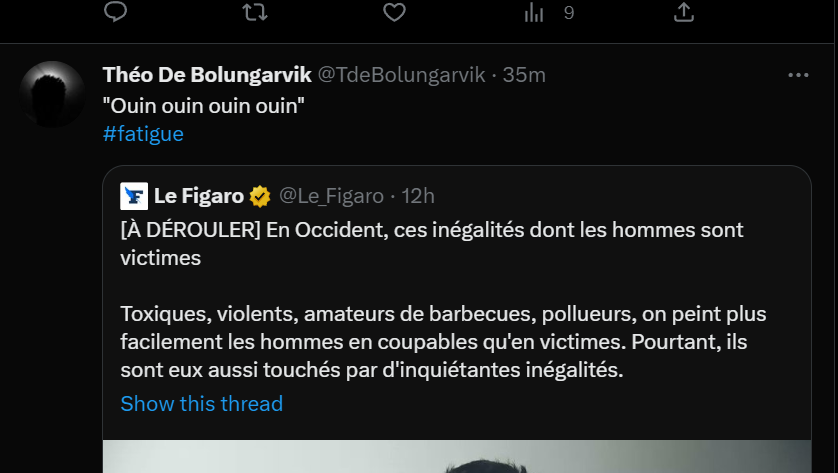Open the three-dot more options menu
Viewport: 838px width, 473px height.
(798, 76)
